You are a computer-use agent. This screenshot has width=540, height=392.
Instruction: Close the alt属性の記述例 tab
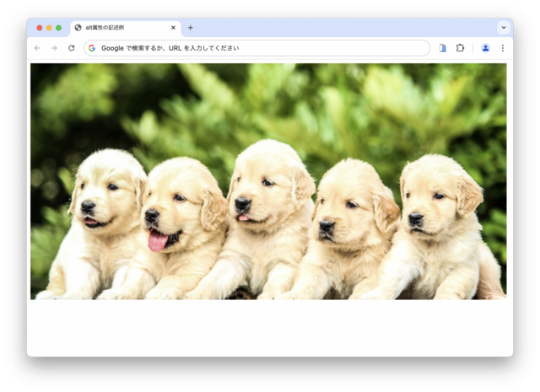pos(173,28)
